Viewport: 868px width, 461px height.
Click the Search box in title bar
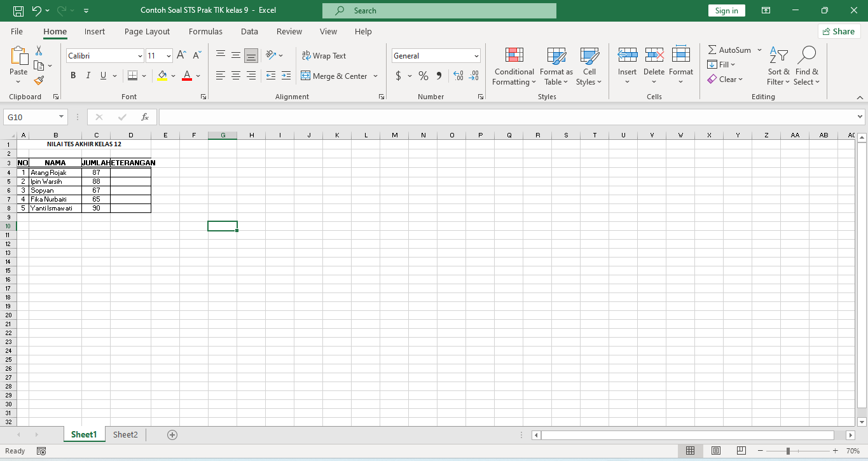click(439, 11)
